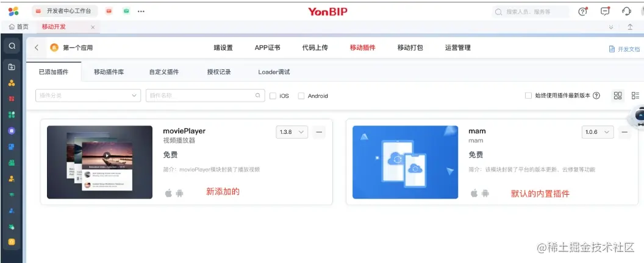Open the messages chat icon in top bar

605,12
